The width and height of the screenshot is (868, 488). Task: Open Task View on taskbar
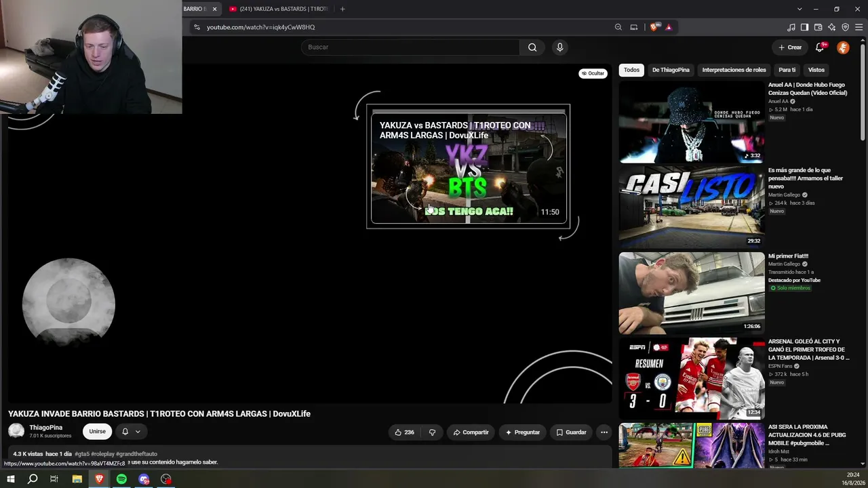[x=54, y=479]
